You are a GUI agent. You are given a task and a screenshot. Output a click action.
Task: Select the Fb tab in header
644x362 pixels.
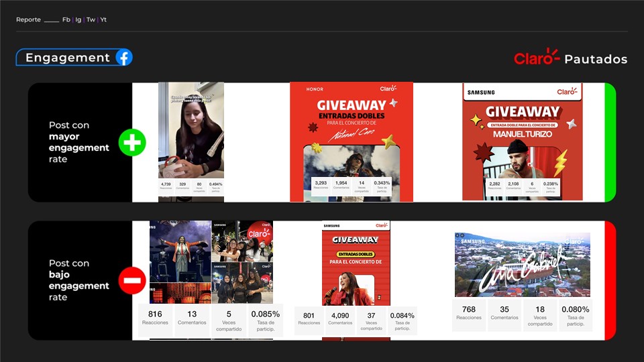(x=66, y=19)
